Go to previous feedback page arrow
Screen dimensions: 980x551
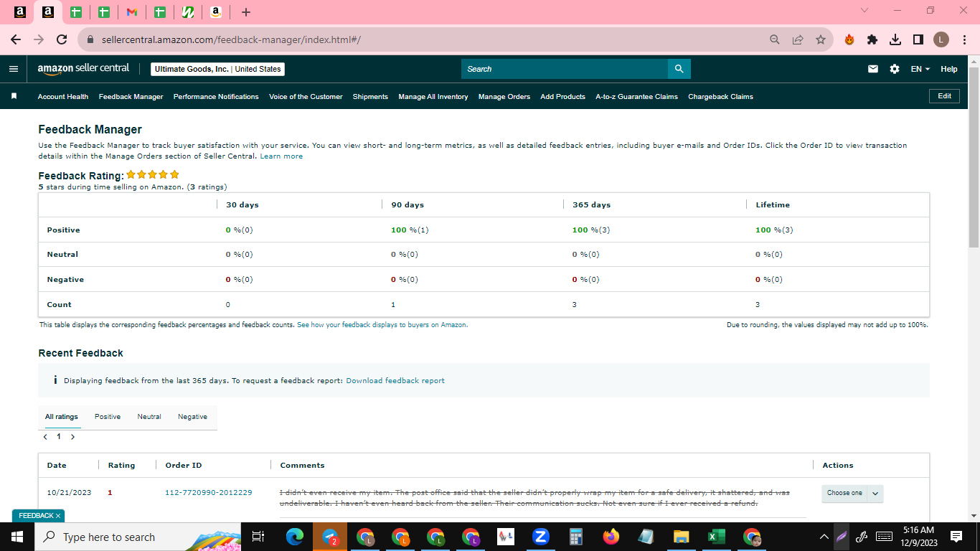click(x=45, y=437)
